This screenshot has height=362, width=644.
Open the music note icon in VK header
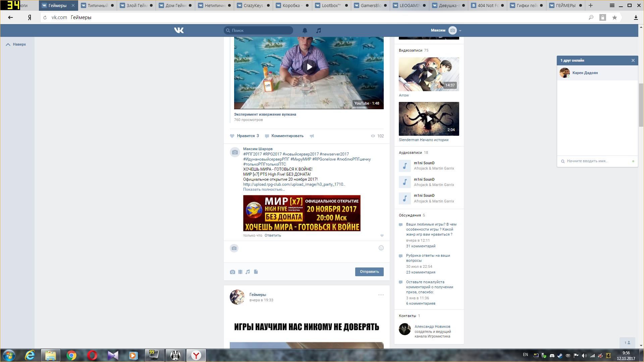click(318, 31)
